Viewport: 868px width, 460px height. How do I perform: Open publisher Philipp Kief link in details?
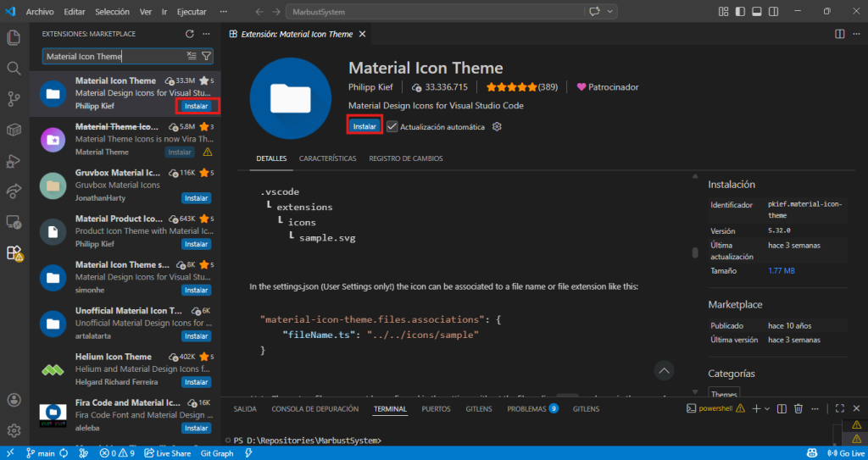[371, 87]
